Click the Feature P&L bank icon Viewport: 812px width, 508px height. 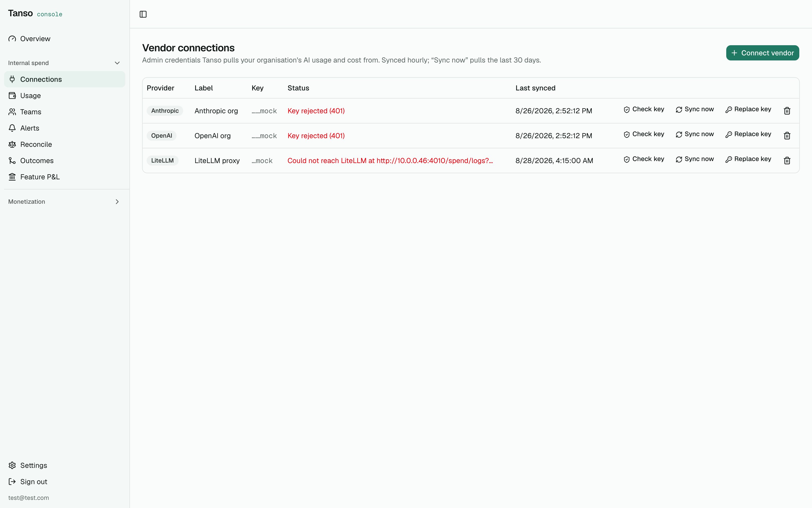tap(12, 177)
